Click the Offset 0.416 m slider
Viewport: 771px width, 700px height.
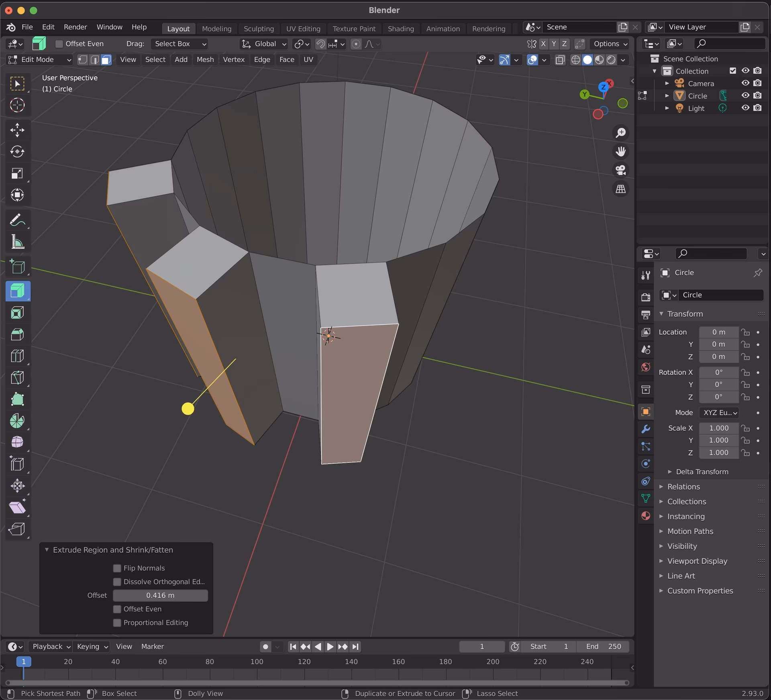click(160, 595)
